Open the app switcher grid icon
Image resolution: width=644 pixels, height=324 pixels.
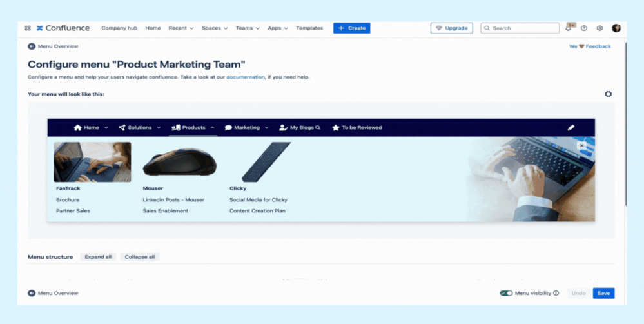pyautogui.click(x=28, y=28)
